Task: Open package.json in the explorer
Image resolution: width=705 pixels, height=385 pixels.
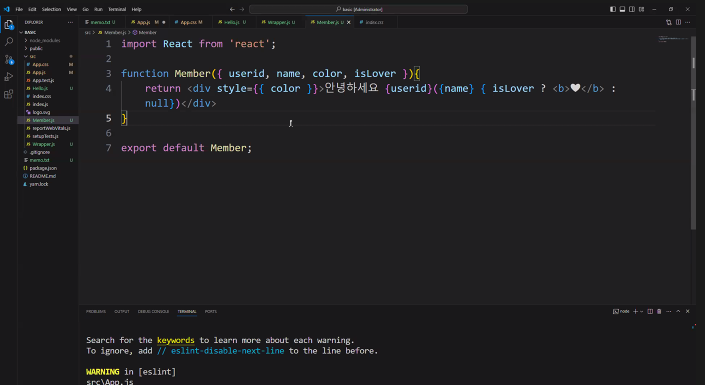Action: click(43, 168)
